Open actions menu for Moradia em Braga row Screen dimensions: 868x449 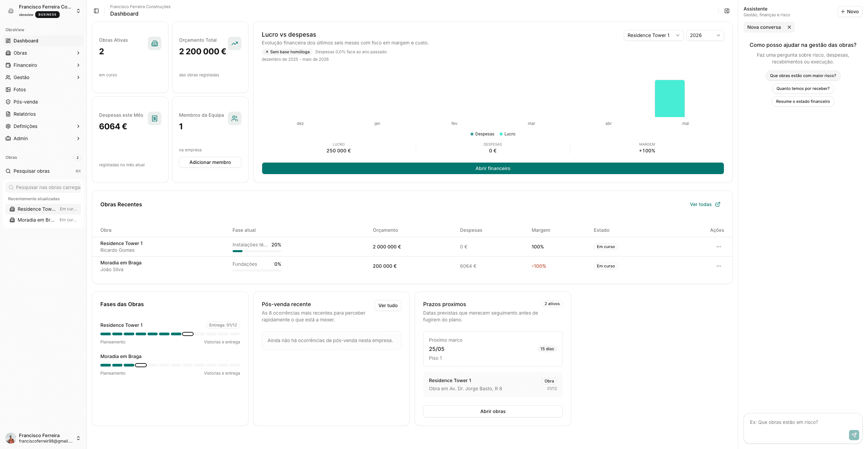pos(718,266)
